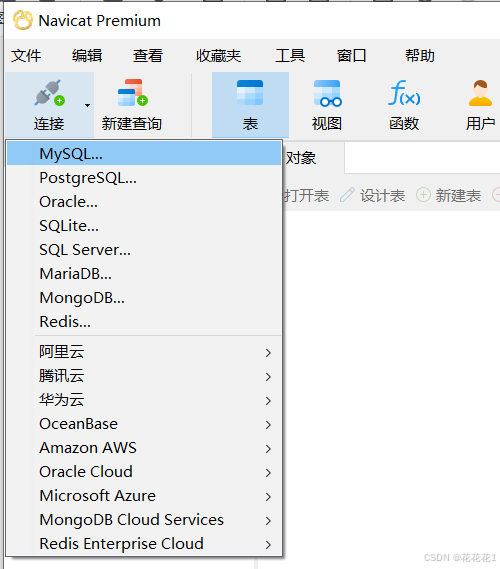Click the Connection (连接) plug icon
500x569 pixels.
[x=50, y=93]
